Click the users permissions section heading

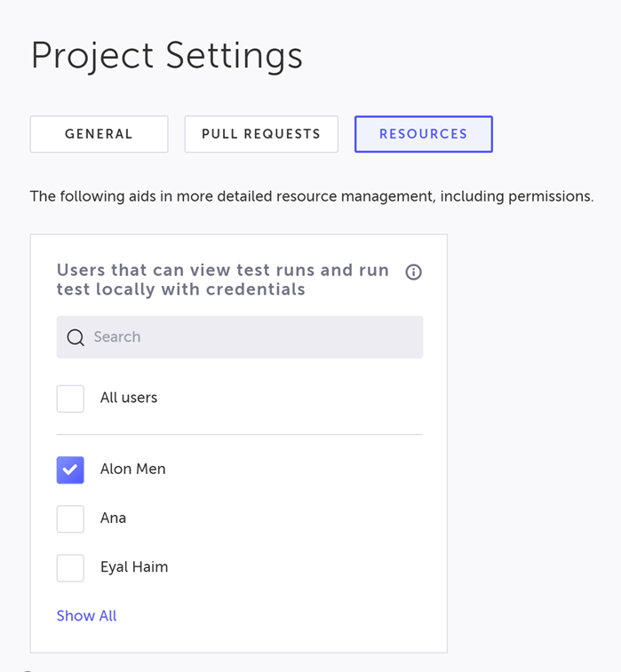[222, 280]
